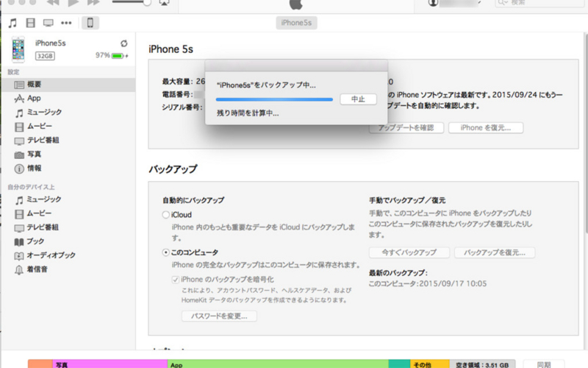The height and width of the screenshot is (368, 588).
Task: Select the このコンピュータ backup radio button
Action: pyautogui.click(x=166, y=252)
